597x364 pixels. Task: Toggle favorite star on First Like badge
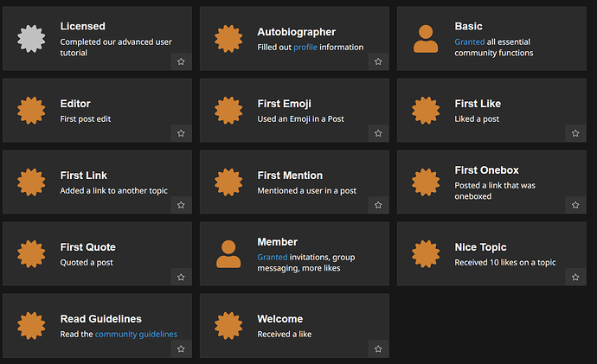(575, 133)
